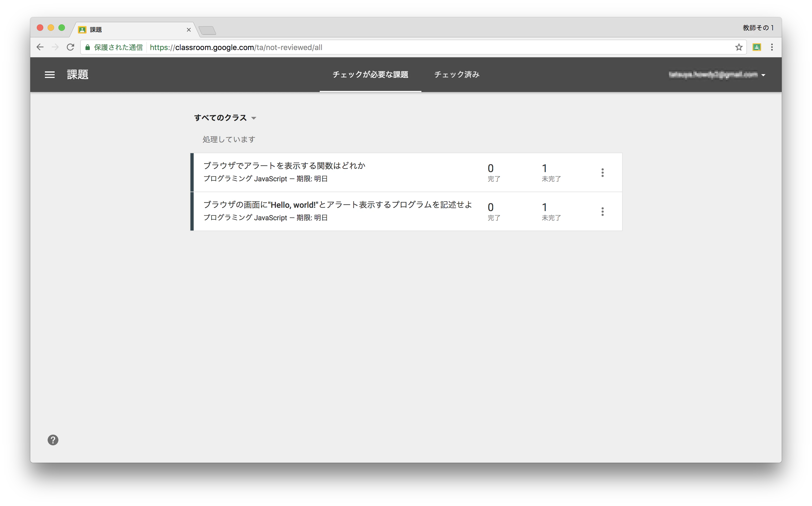Screen dimensions: 812x506
Task: Click the secure connection lock icon
Action: point(87,47)
